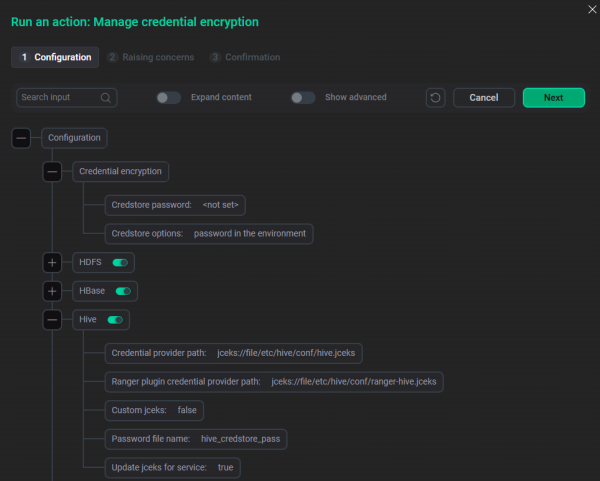Image resolution: width=600 pixels, height=481 pixels.
Task: Turn off the HDFS toggle
Action: coord(120,263)
